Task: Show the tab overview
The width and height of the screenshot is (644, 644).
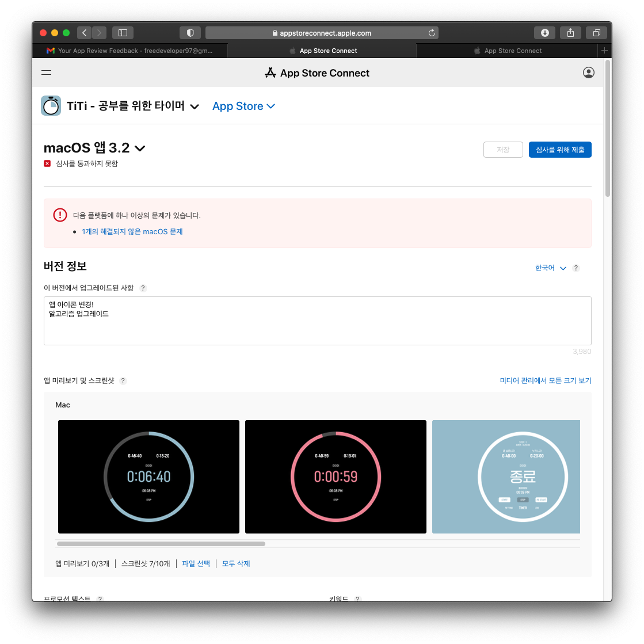Action: tap(596, 33)
